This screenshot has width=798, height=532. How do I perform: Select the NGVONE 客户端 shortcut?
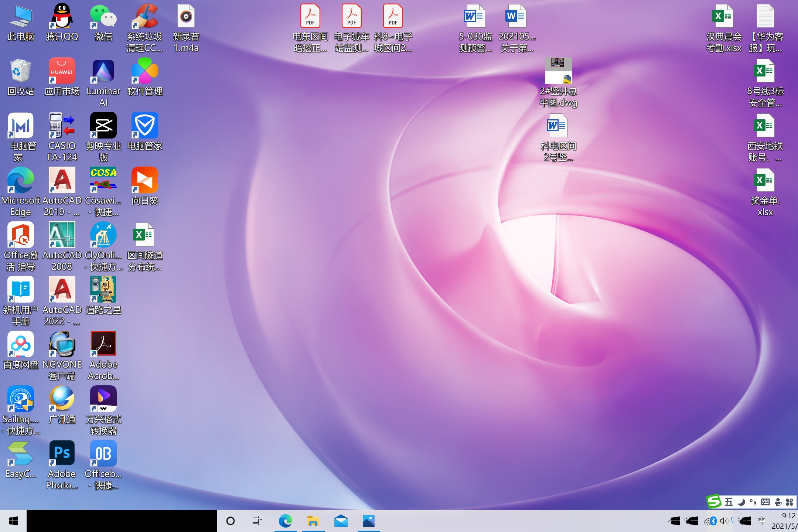[x=62, y=356]
